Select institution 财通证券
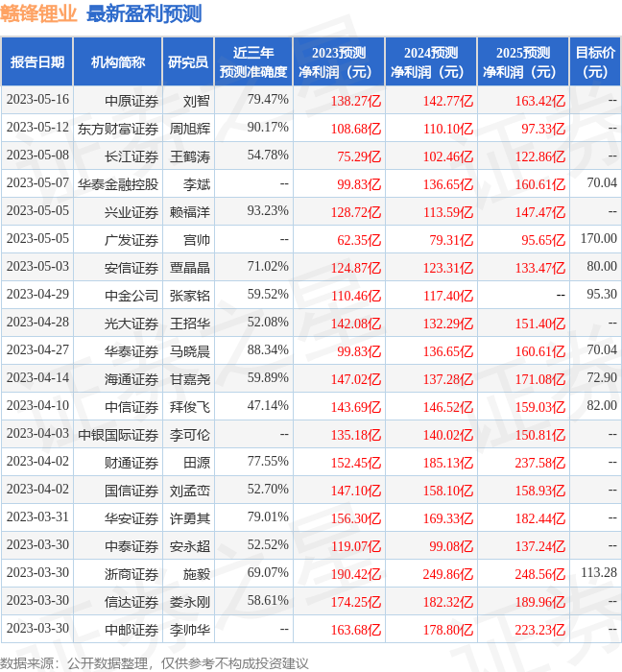This screenshot has height=672, width=622. [132, 464]
